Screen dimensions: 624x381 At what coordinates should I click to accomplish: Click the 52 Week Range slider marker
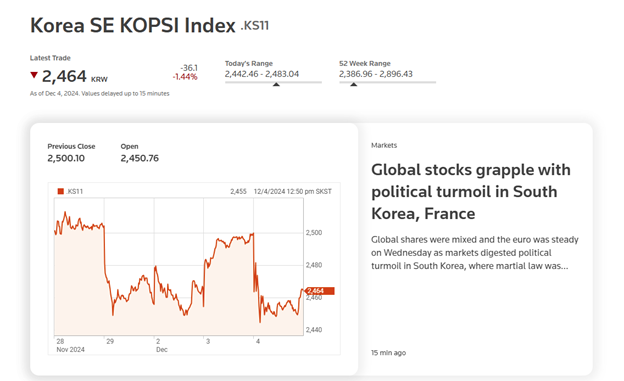pos(353,84)
